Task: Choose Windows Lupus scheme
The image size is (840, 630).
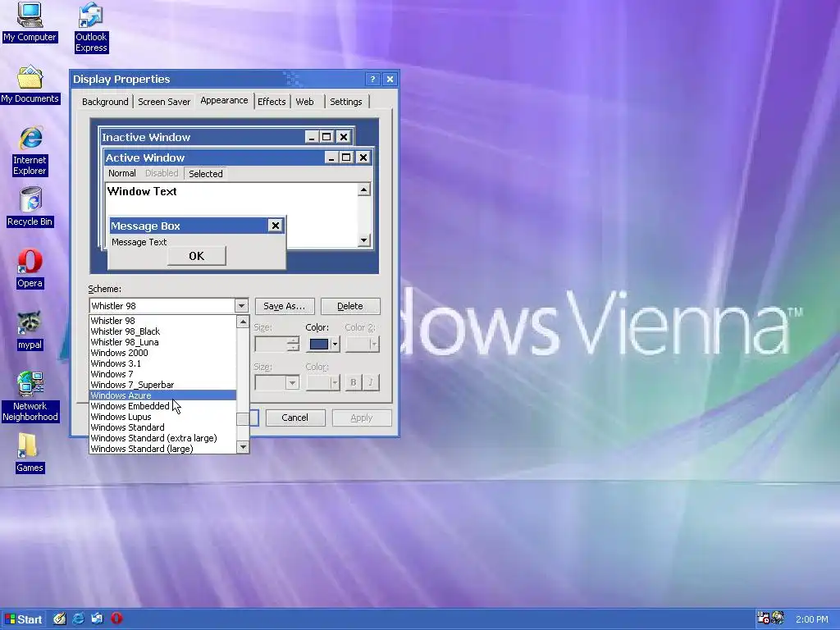Action: (x=162, y=417)
